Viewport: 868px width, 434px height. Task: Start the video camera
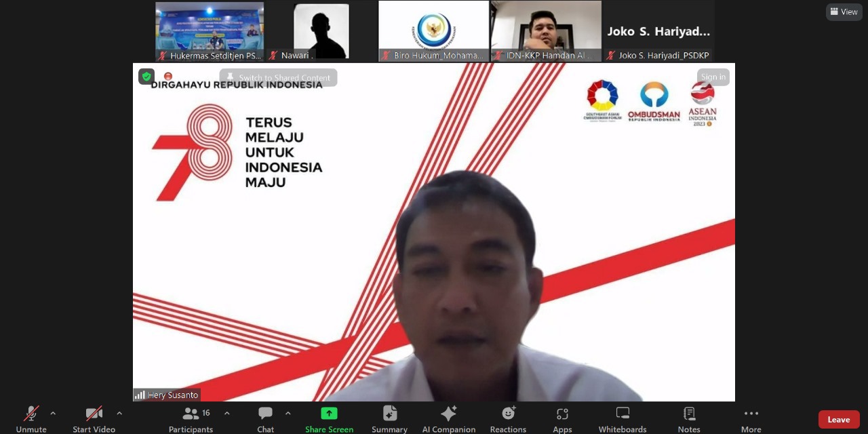(94, 419)
